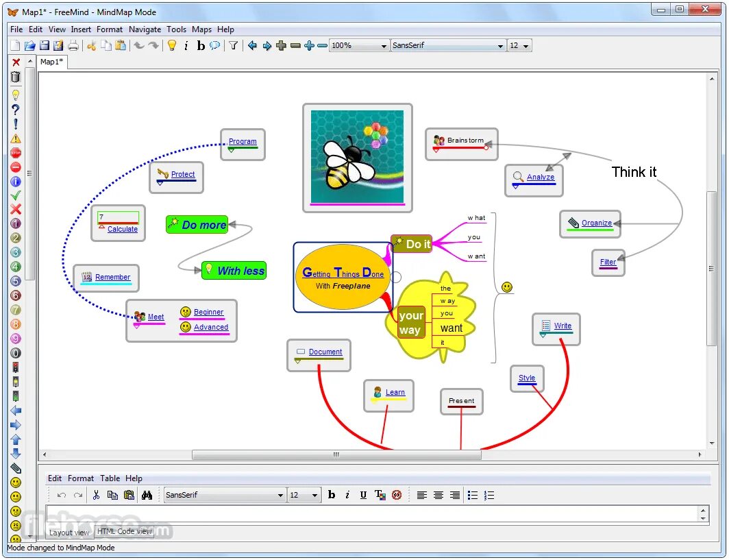Image resolution: width=729 pixels, height=560 pixels.
Task: Set note text to align center
Action: (x=438, y=496)
